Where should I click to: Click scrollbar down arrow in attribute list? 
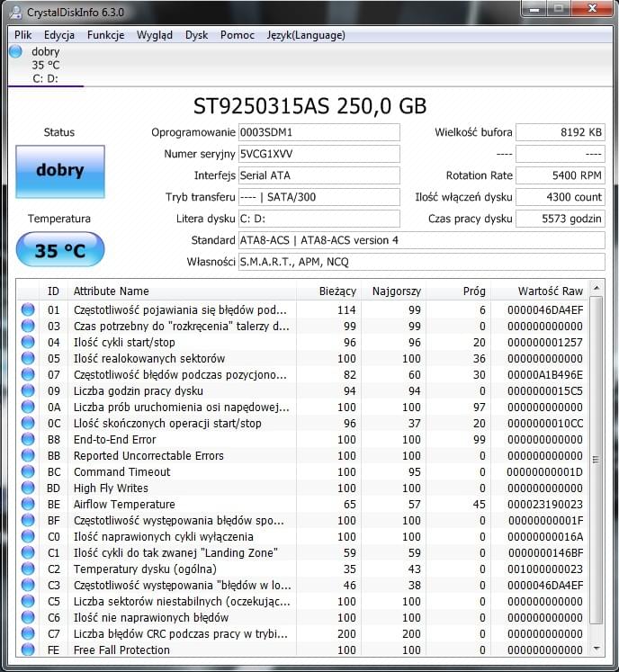pos(597,649)
